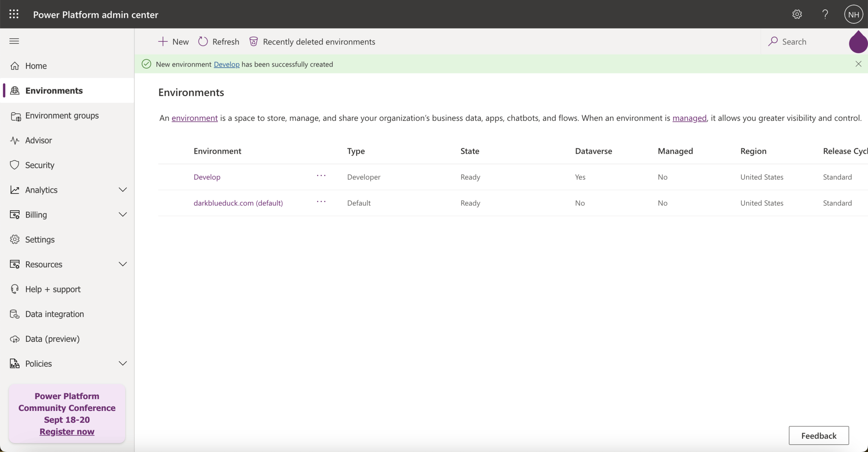
Task: Dismiss the success notification banner
Action: (858, 64)
